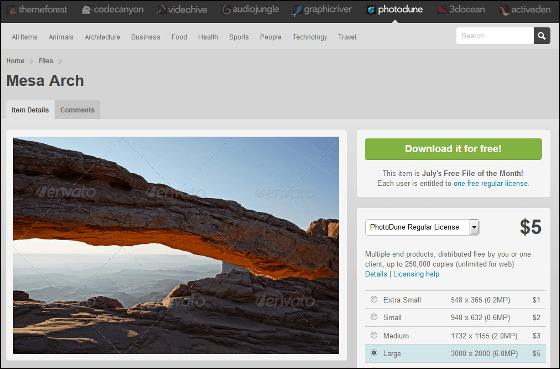560x369 pixels.
Task: Click the 948 x 632 (0.6MP) dimensions text
Action: click(x=480, y=318)
